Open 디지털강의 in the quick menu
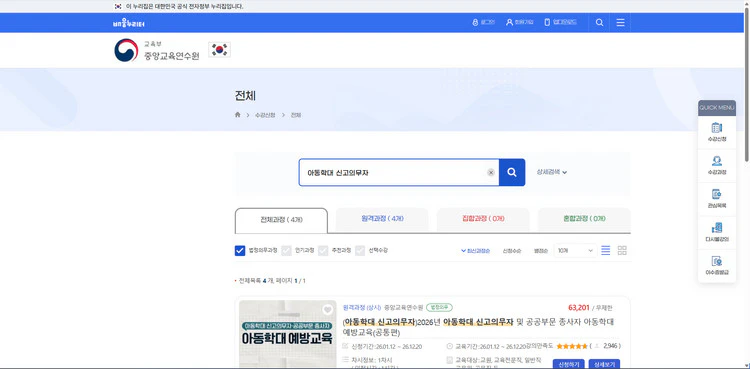The height and width of the screenshot is (369, 750). click(x=717, y=232)
